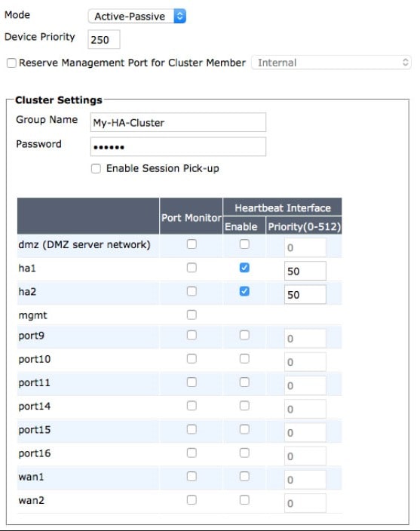Enable Port Monitor for port11

tap(192, 382)
